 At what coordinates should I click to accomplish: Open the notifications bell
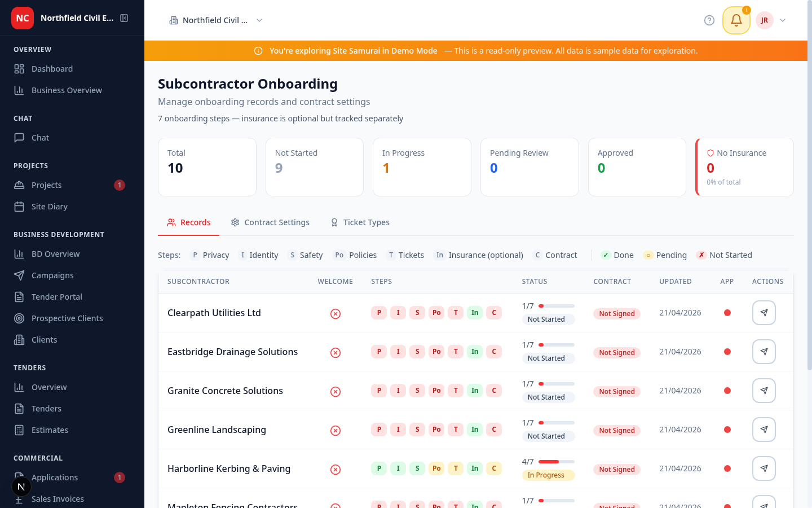[x=736, y=20]
